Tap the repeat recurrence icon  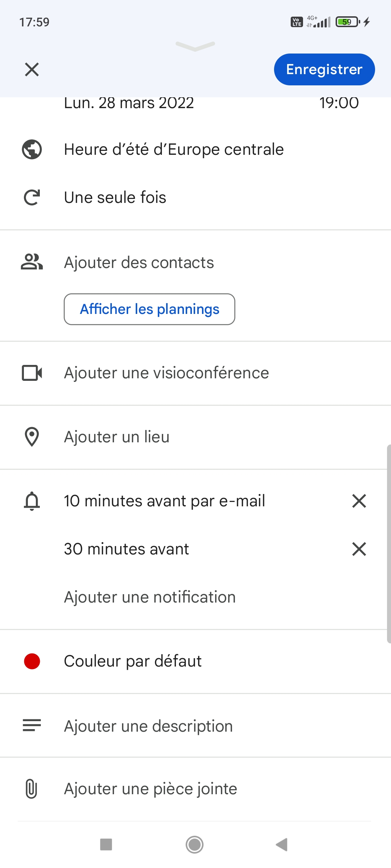pos(32,197)
